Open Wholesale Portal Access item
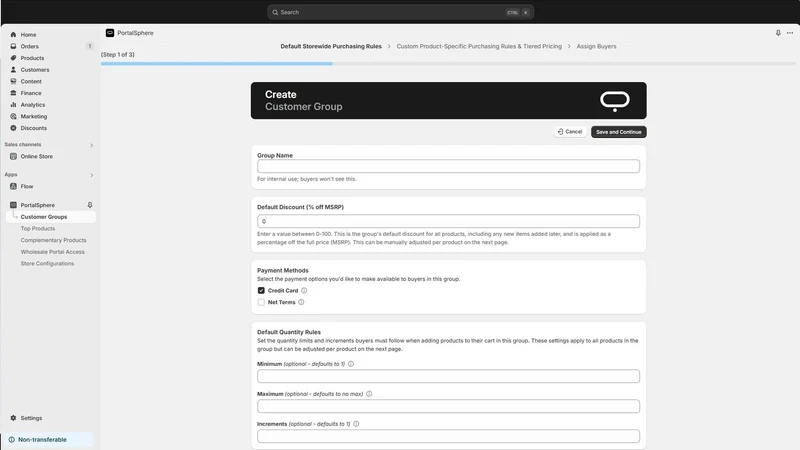The width and height of the screenshot is (800, 450). (53, 252)
